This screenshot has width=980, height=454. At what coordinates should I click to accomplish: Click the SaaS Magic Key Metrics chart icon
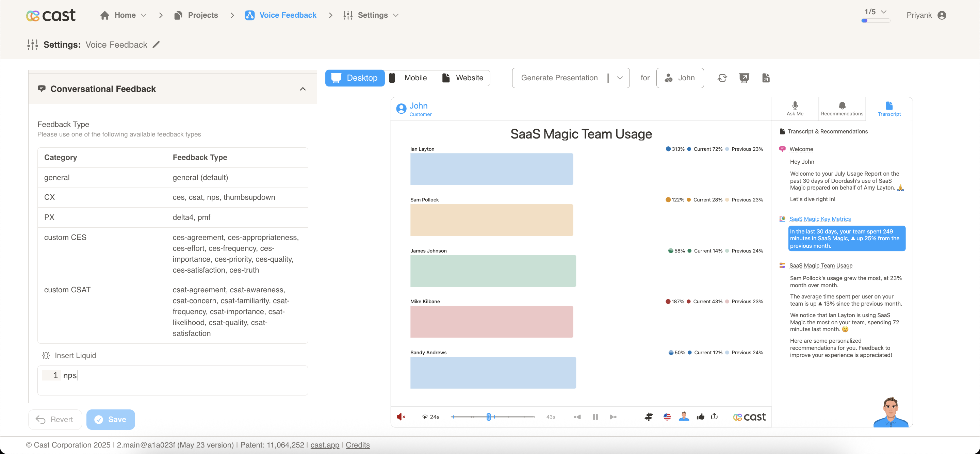click(x=782, y=219)
